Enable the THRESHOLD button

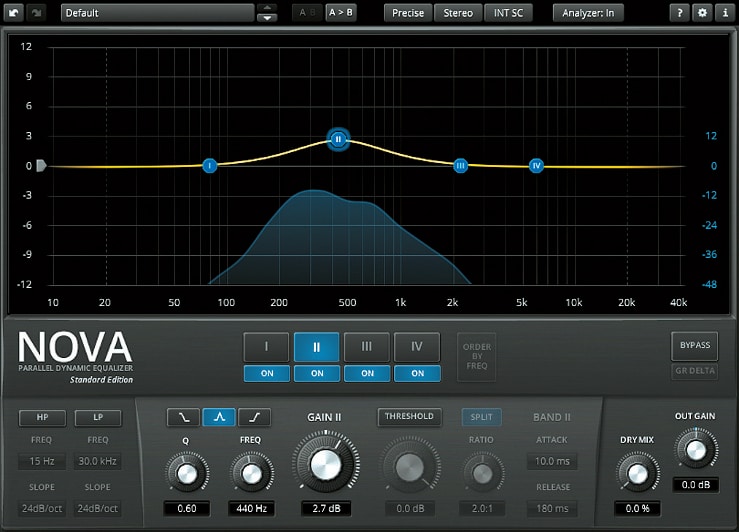(x=409, y=417)
